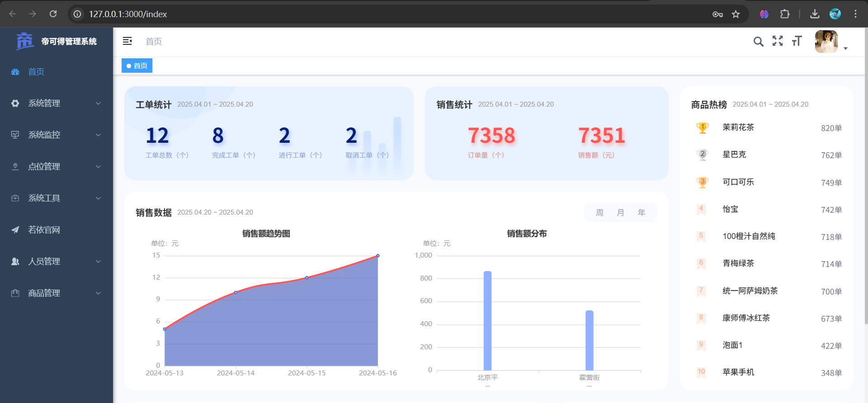Open the avatar dropdown caret
The image size is (868, 403).
(x=845, y=48)
